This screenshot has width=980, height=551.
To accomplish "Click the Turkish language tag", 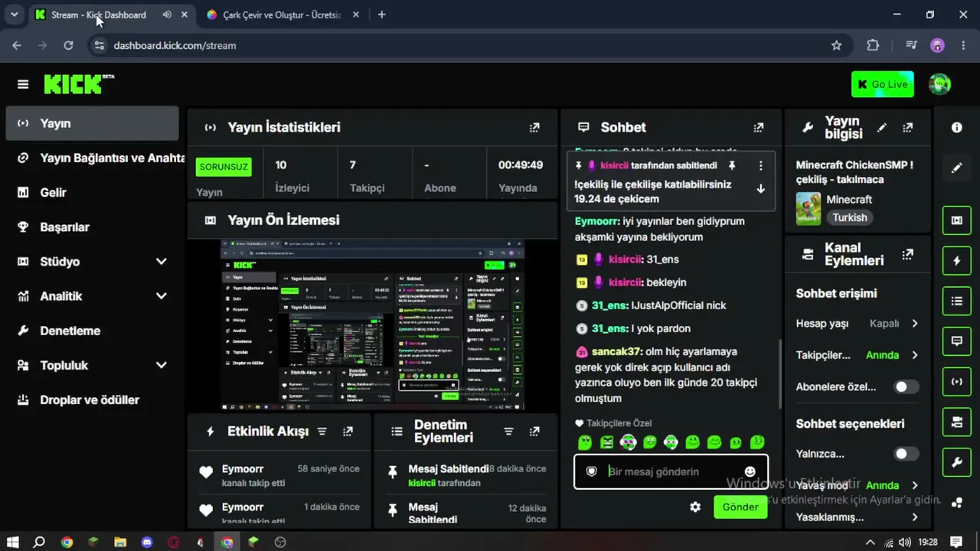I will pyautogui.click(x=850, y=217).
